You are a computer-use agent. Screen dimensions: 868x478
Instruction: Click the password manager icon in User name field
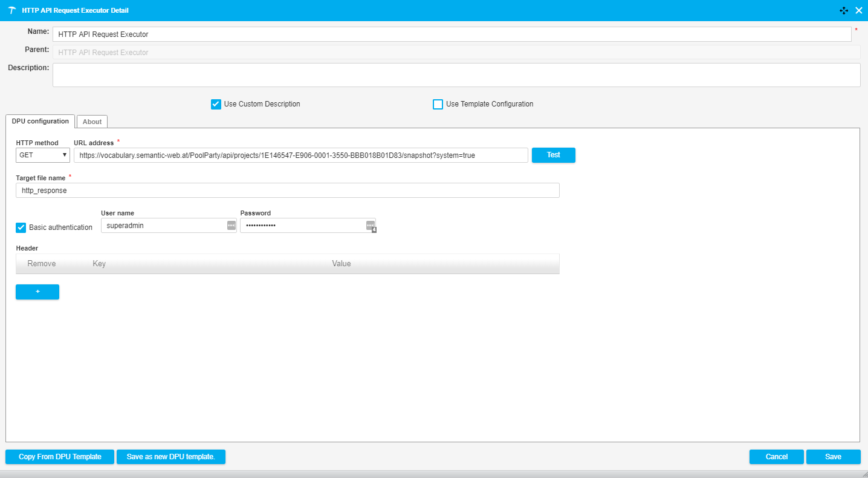point(231,225)
